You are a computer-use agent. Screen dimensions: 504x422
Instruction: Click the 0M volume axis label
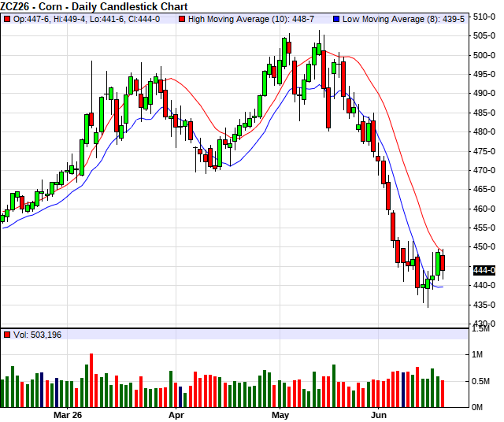pyautogui.click(x=477, y=408)
